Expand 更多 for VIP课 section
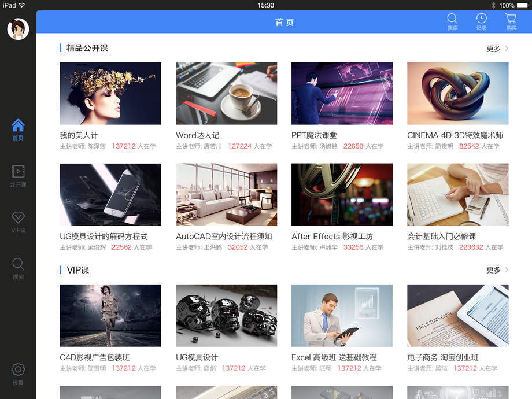Screen dimensions: 532x399 pyautogui.click(x=497, y=270)
